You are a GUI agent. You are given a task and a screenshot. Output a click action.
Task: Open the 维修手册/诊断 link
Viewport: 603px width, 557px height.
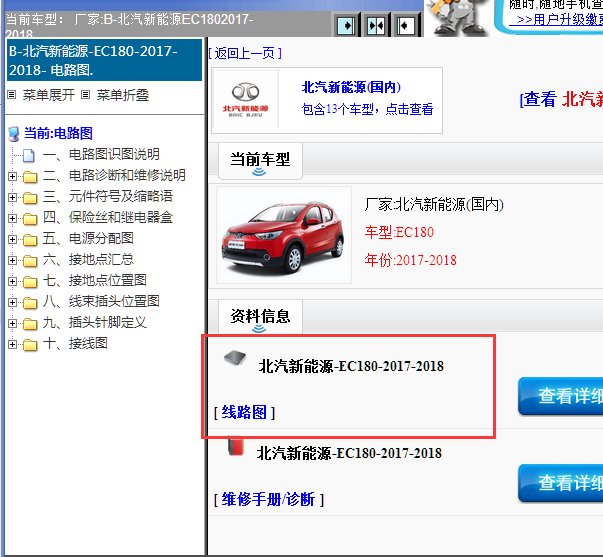[269, 500]
